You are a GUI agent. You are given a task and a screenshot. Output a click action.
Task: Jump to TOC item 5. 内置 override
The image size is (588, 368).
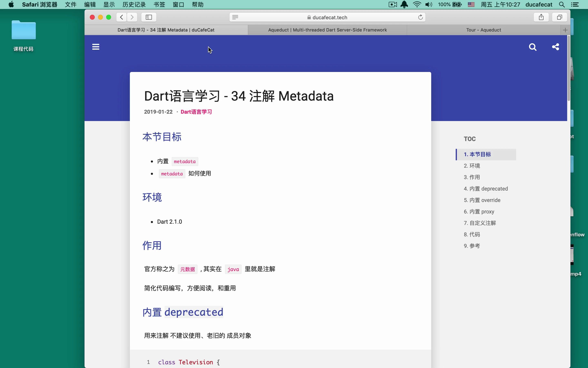click(x=482, y=200)
